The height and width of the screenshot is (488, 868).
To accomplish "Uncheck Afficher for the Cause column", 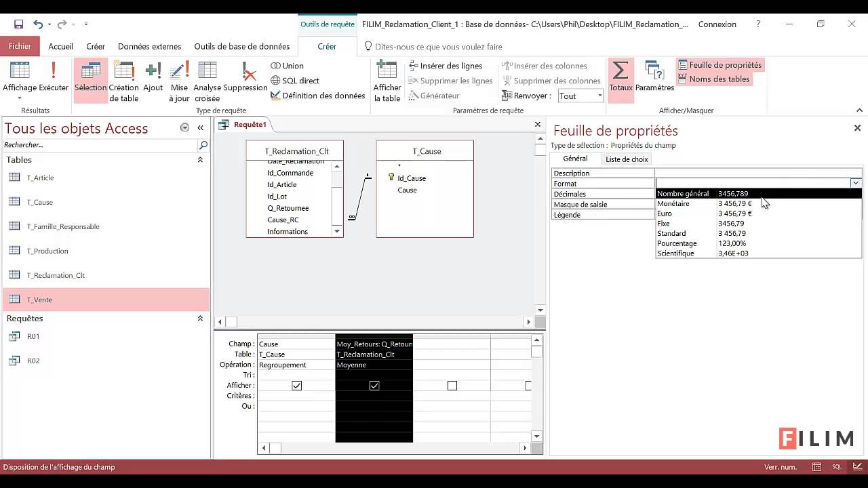I will pos(296,386).
